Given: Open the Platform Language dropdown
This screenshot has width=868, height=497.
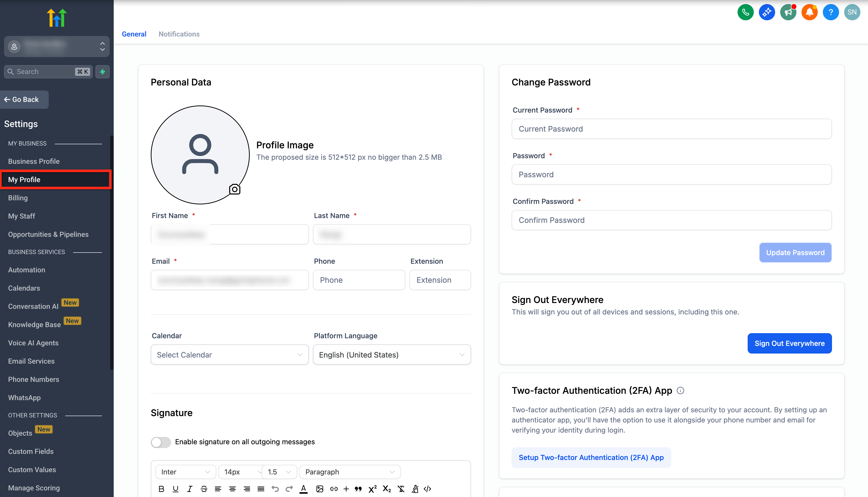Looking at the screenshot, I should coord(391,355).
